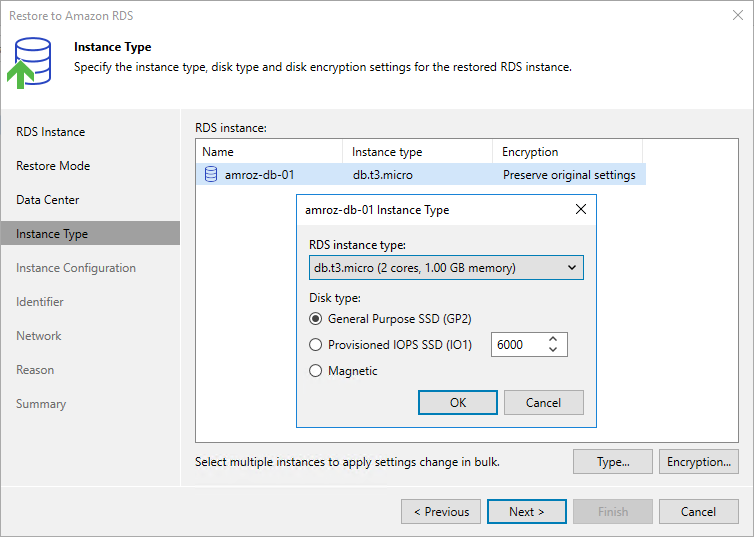Confirm instance type with the OK button
This screenshot has width=754, height=537.
[x=458, y=402]
